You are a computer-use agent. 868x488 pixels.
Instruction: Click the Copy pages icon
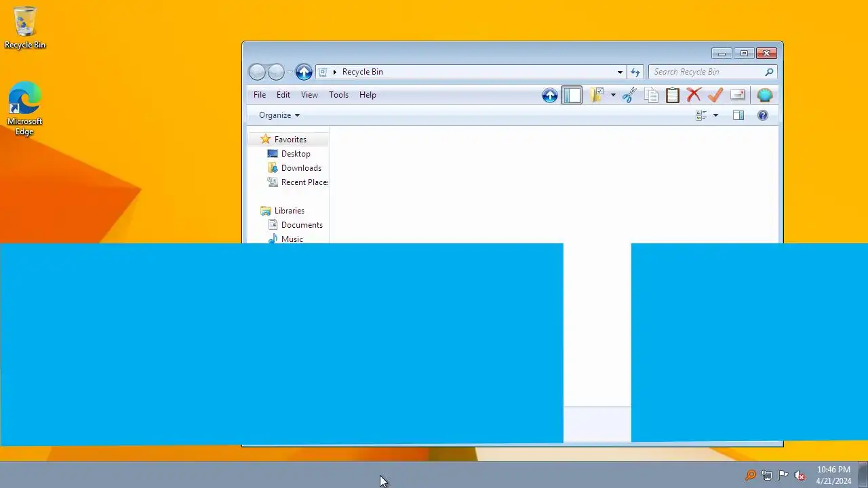(651, 96)
